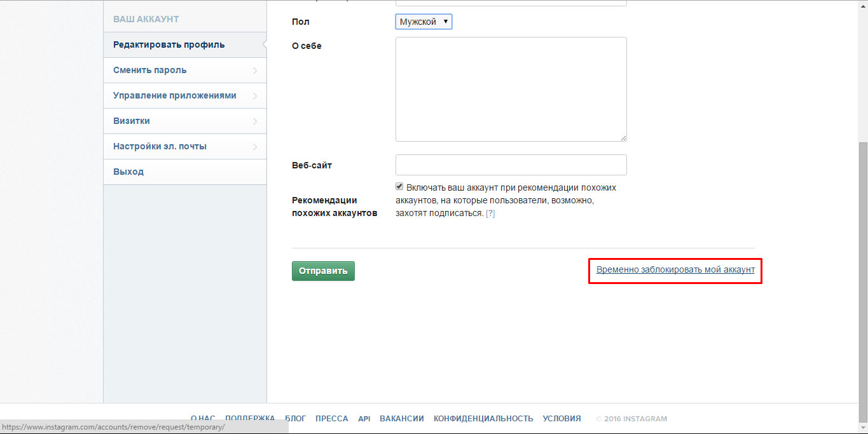
Task: Open the Пол gender dropdown
Action: click(x=424, y=22)
